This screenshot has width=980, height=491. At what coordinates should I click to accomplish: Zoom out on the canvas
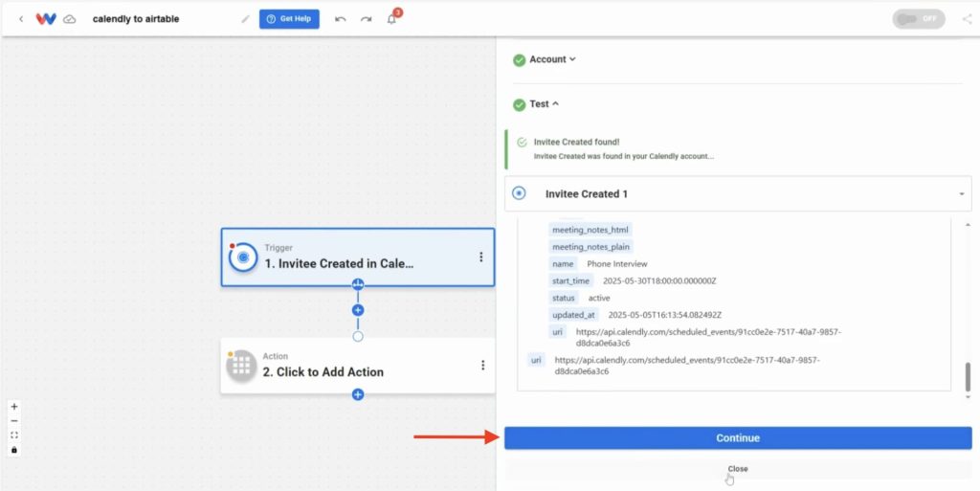(x=14, y=421)
